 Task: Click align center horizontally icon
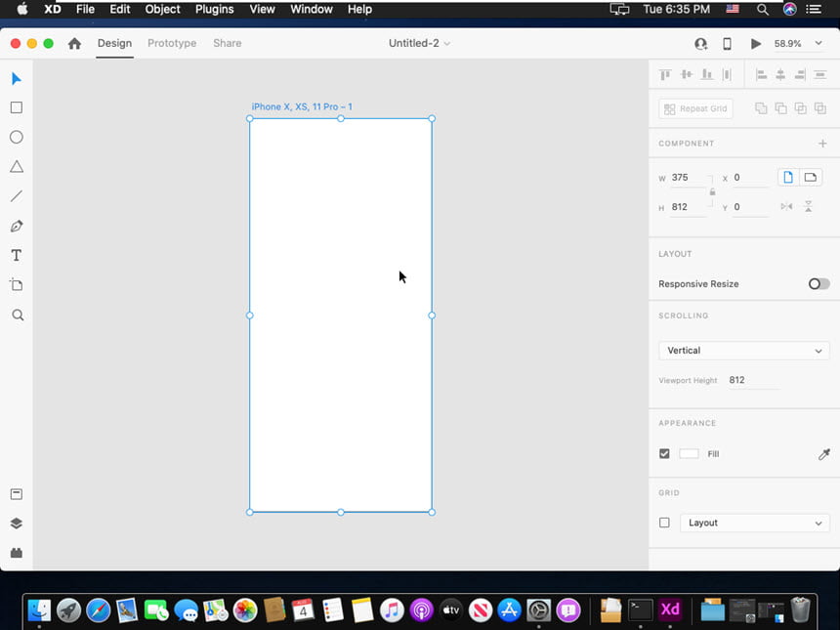tap(780, 74)
